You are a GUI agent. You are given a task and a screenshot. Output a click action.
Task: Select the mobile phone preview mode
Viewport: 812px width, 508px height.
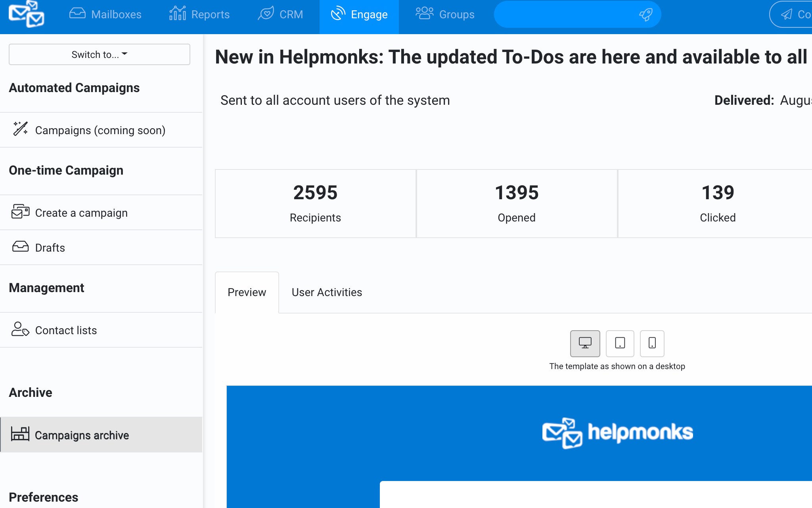pos(652,343)
